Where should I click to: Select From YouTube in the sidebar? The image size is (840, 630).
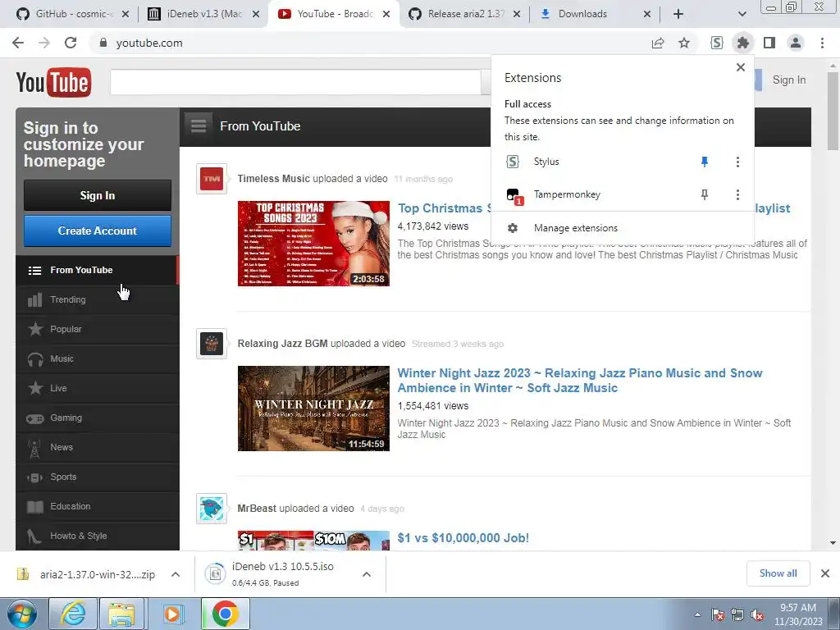pos(98,270)
